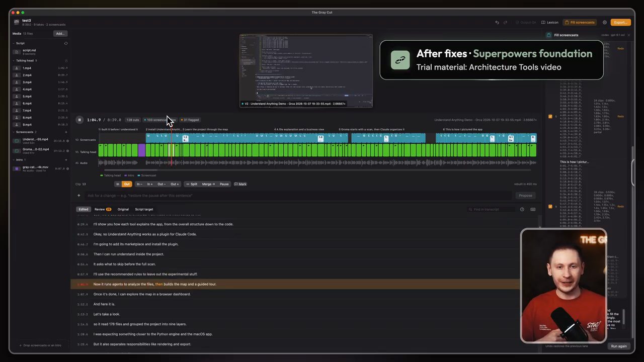
Task: Click the Fill screencasts toolbar button
Action: [x=580, y=22]
